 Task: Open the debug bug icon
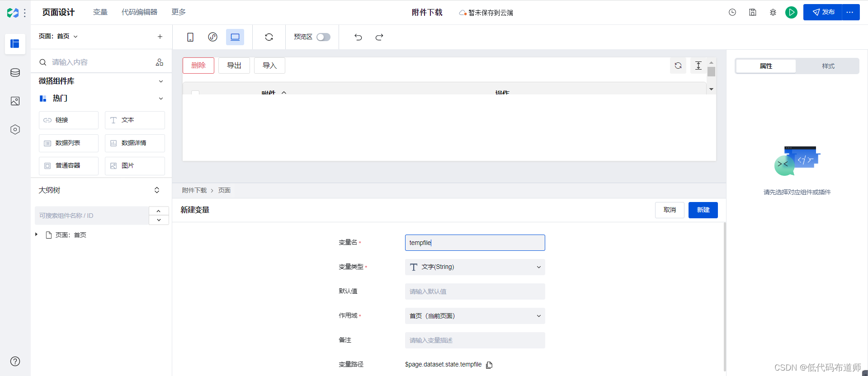(x=773, y=13)
